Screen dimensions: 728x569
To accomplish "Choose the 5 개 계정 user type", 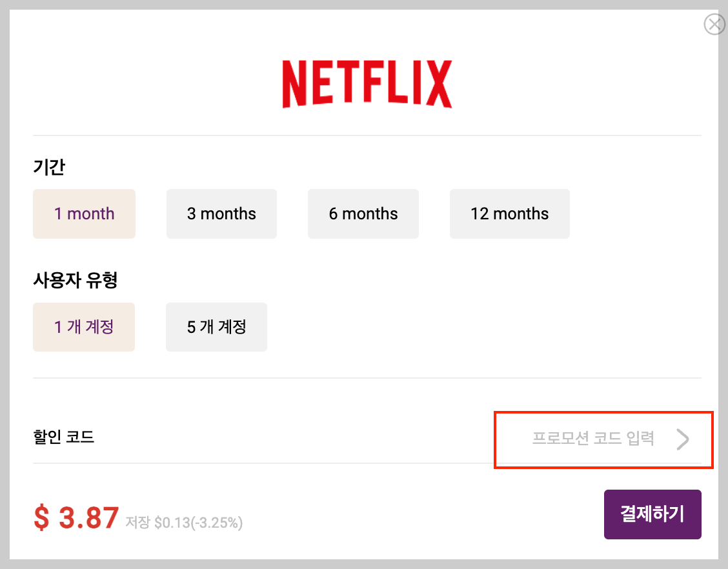I will coord(216,326).
